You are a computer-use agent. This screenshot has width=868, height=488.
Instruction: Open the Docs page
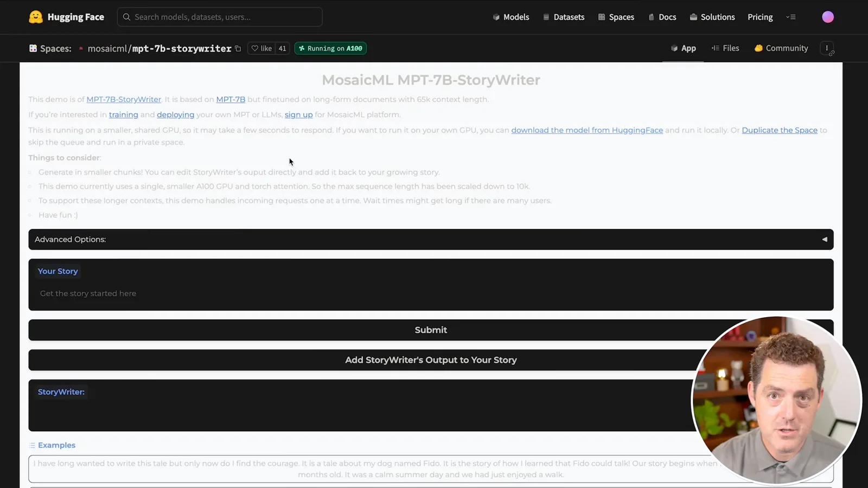pyautogui.click(x=662, y=17)
